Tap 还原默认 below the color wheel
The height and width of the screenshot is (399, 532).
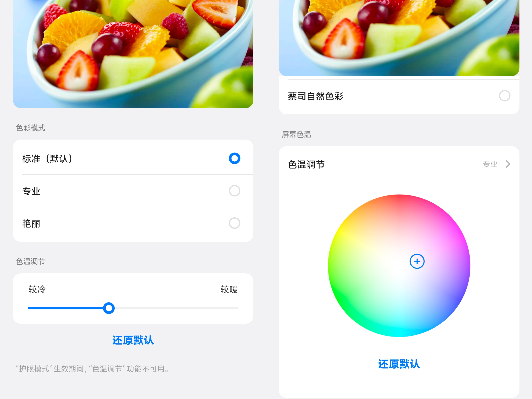[x=399, y=364]
